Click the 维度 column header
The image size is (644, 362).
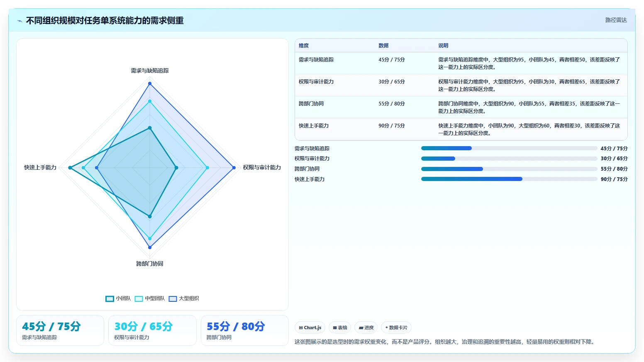click(x=304, y=46)
